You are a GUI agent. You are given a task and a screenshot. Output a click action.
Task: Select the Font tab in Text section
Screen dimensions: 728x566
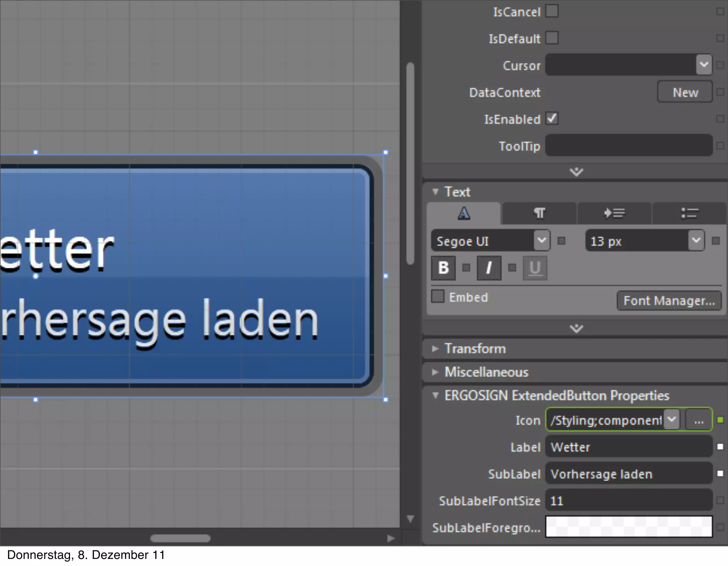464,214
